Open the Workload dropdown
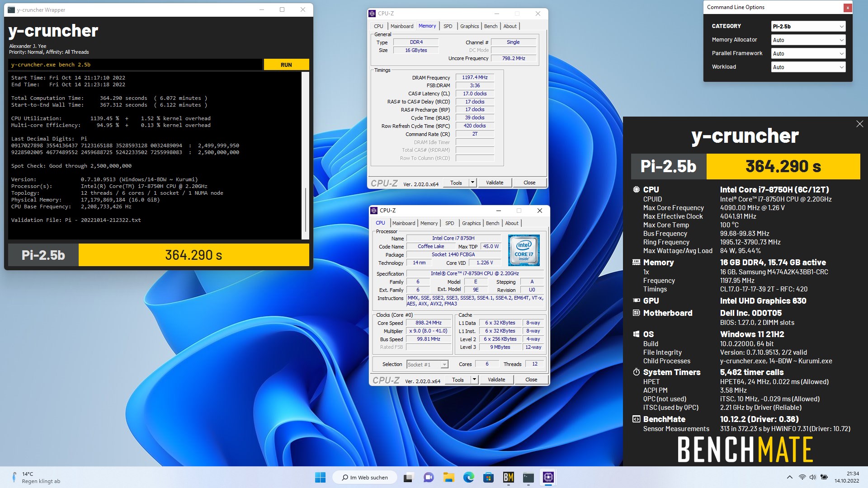The width and height of the screenshot is (868, 488). [808, 67]
